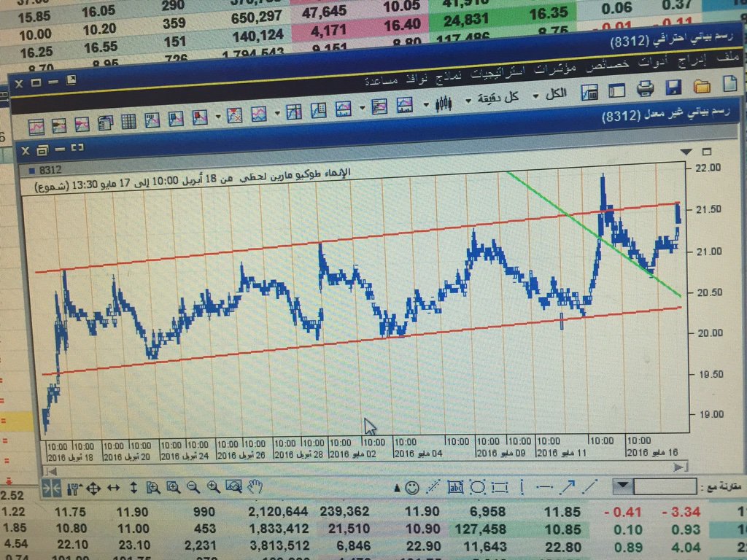The height and width of the screenshot is (560, 747).
Task: Click the new blank chart page icon
Action: 729,84
